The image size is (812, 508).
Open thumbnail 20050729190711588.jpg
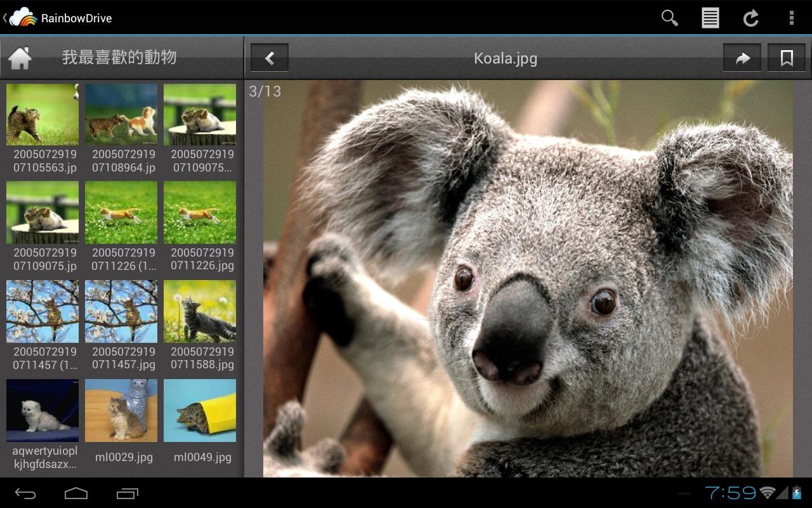coord(200,312)
